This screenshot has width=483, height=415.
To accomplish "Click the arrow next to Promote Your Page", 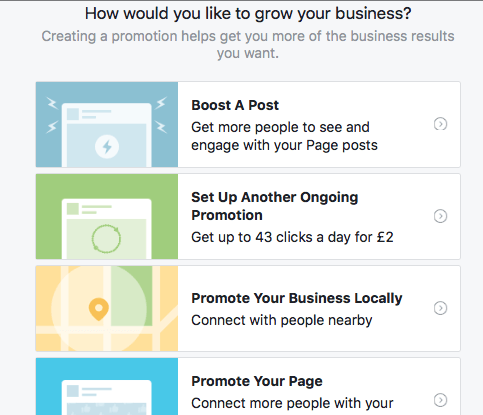I will tap(440, 400).
